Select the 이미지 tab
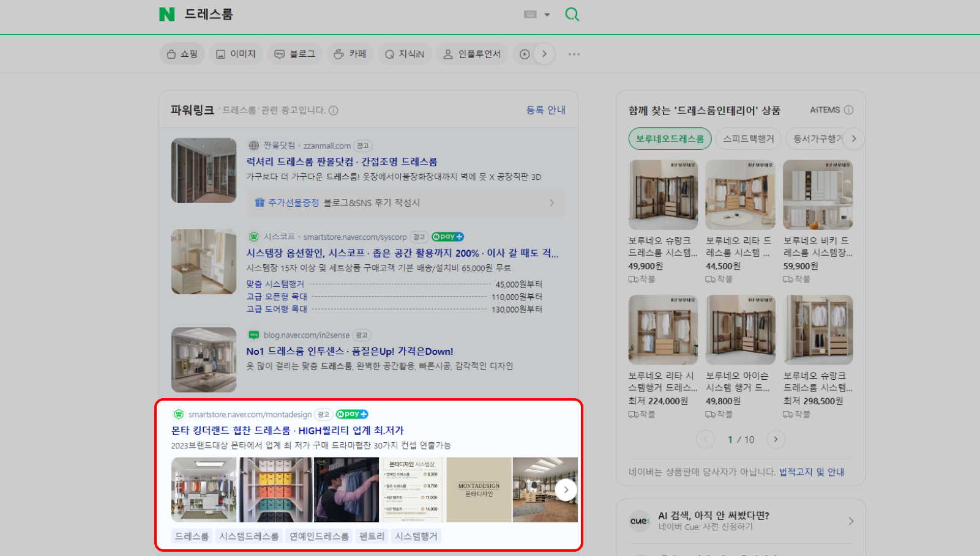The image size is (980, 556). (x=236, y=54)
